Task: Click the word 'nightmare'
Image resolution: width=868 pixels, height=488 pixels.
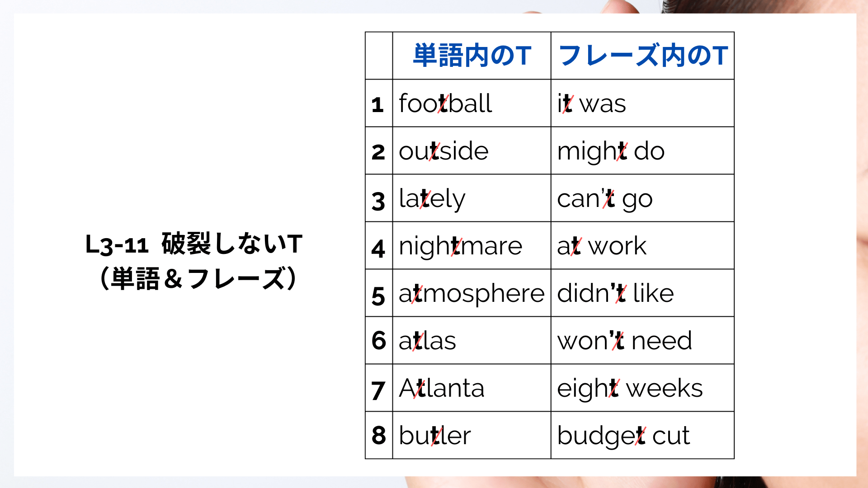Action: tap(460, 247)
